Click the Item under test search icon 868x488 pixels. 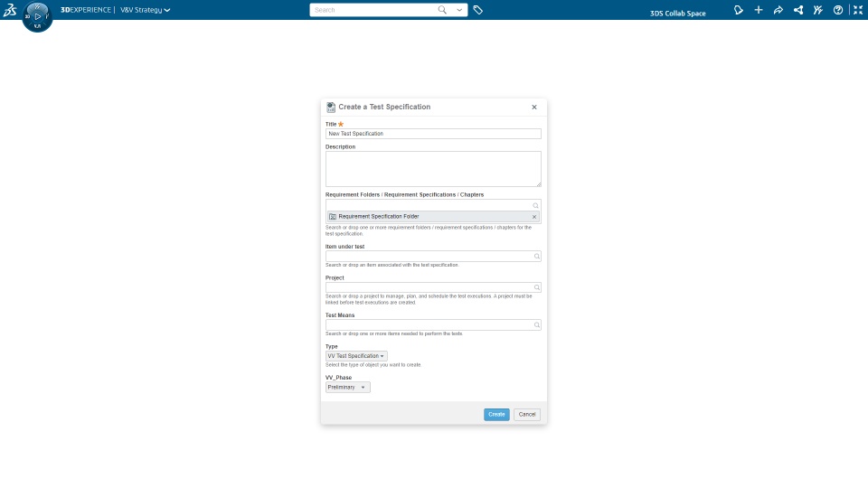click(537, 256)
